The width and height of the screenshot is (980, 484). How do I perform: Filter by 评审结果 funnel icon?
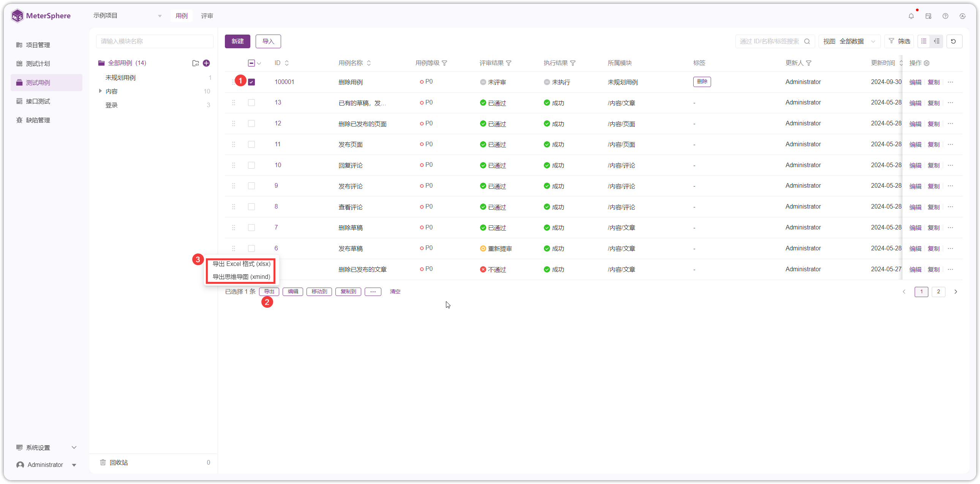(509, 63)
